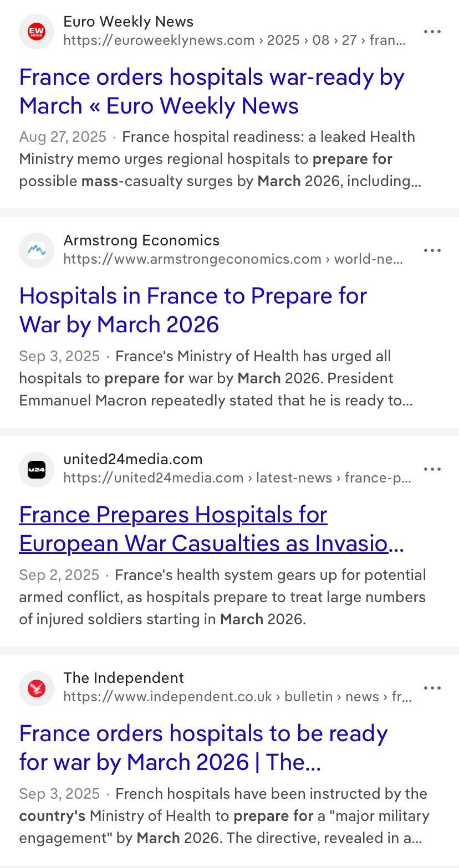Click the united24media U24 favicon
This screenshot has width=459, height=868.
coord(37,469)
